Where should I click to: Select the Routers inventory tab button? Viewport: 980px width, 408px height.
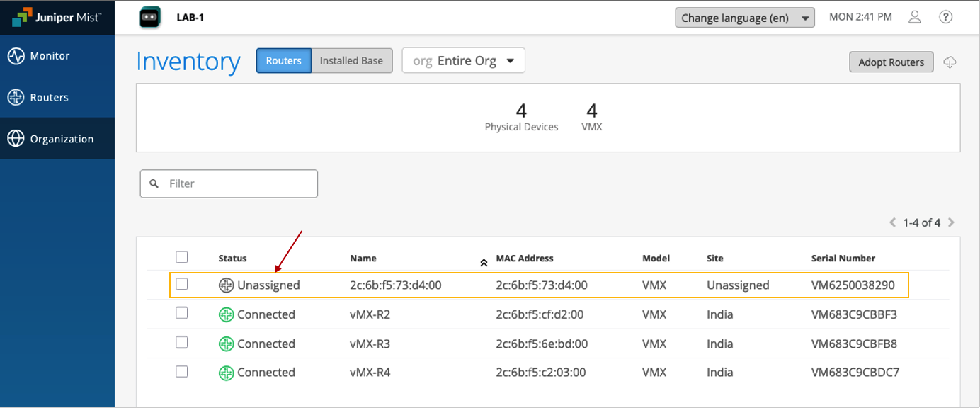[x=283, y=61]
